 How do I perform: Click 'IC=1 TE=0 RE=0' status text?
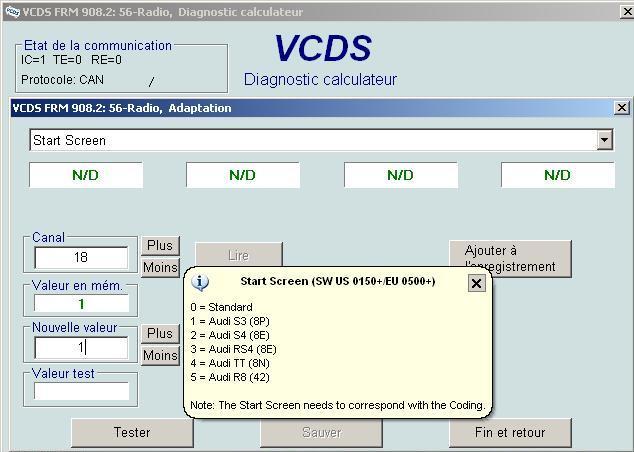[71, 60]
